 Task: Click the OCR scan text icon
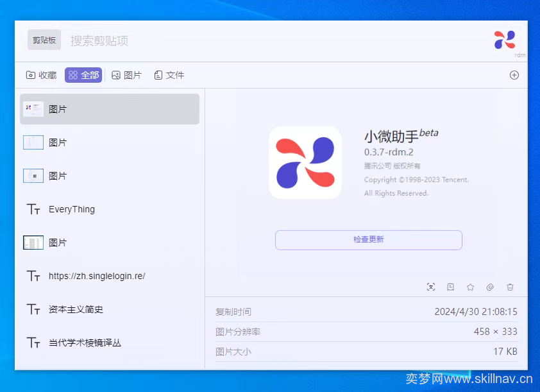coord(431,287)
